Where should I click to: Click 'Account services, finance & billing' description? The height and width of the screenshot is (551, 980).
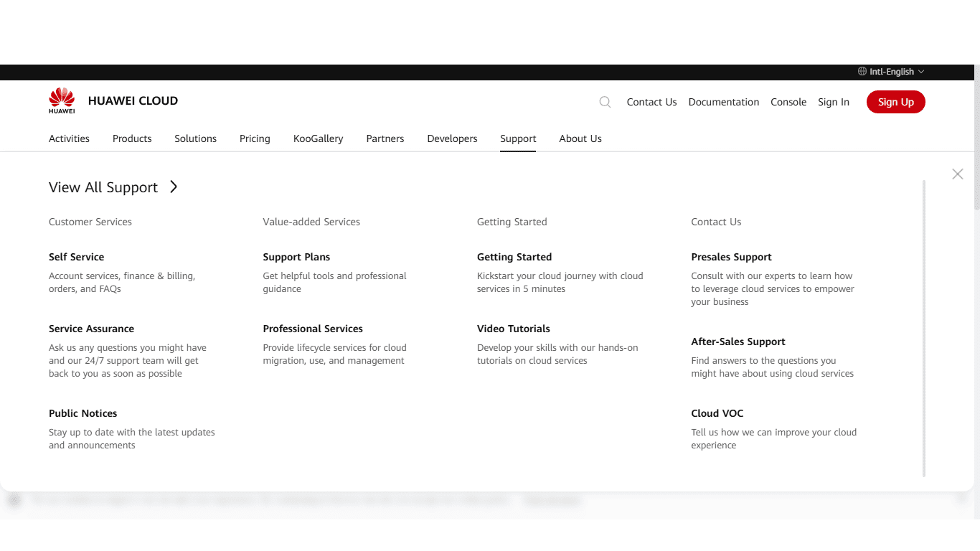pos(122,282)
